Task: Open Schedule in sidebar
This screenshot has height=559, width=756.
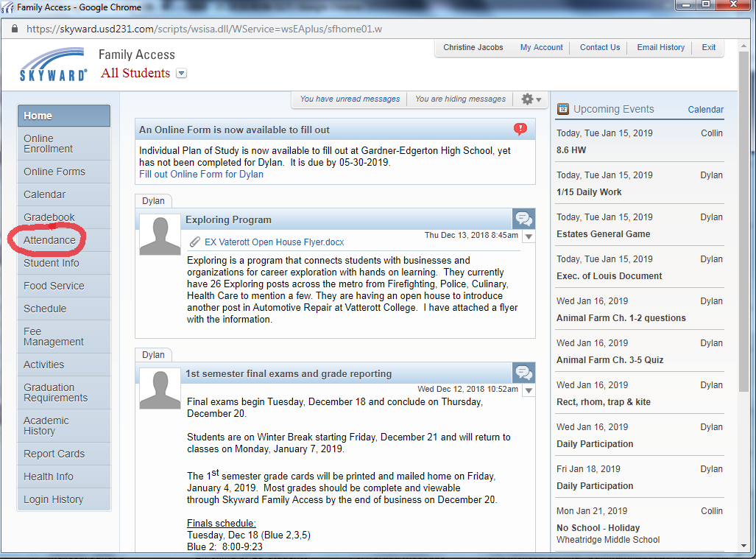Action: tap(64, 309)
